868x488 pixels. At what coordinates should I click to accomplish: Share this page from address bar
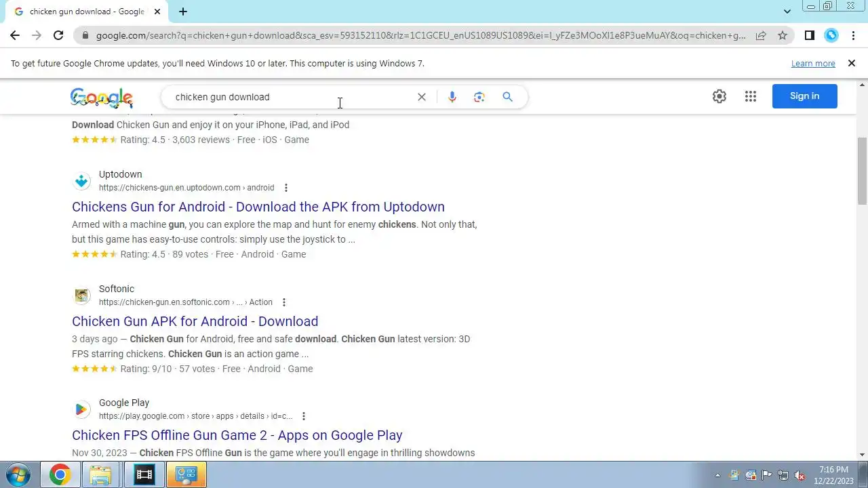(x=761, y=35)
